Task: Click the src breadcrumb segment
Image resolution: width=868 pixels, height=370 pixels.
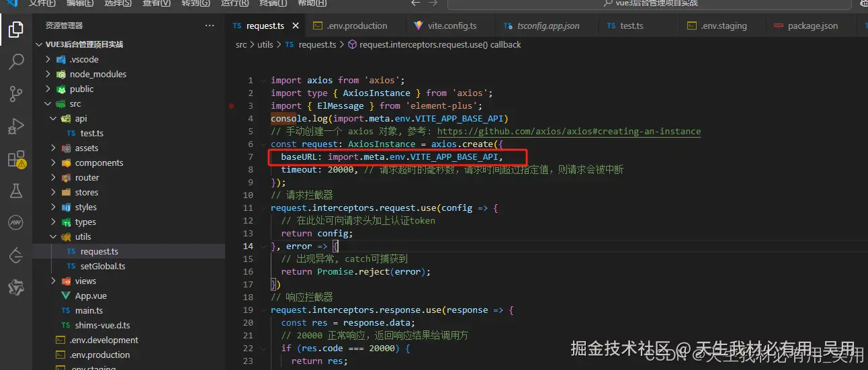Action: (x=241, y=44)
